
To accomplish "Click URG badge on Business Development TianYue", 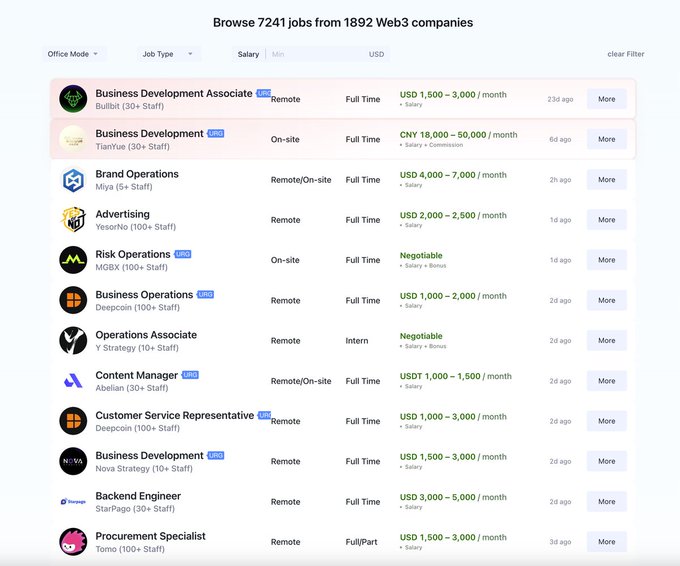I will [216, 133].
